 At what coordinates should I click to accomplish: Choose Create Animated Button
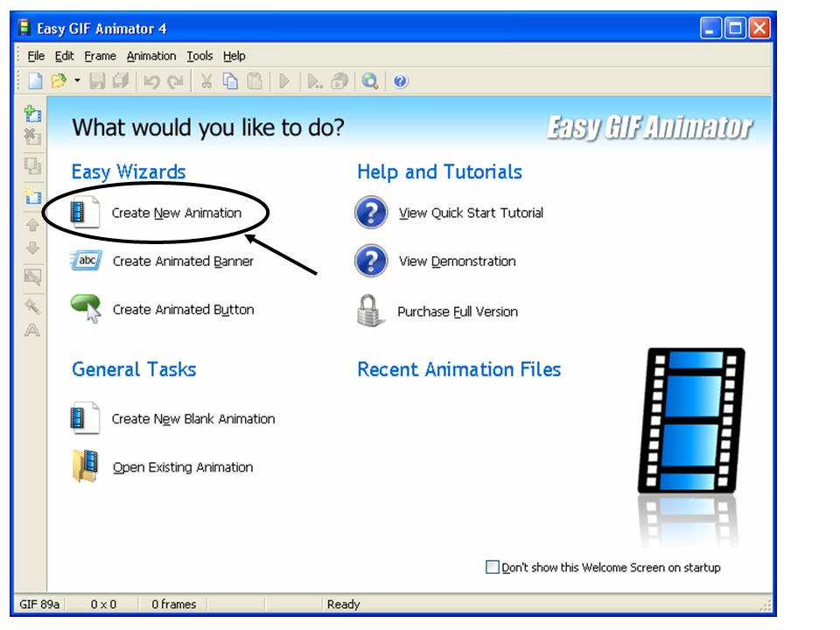[x=183, y=310]
